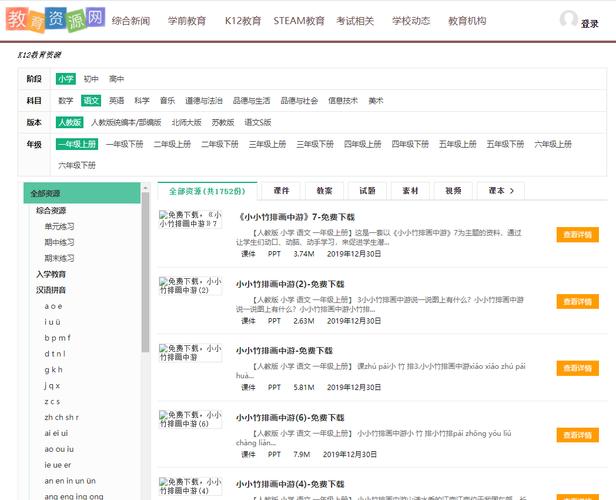Viewport: 616px width, 500px height.
Task: Expand the 综合资源 category in sidebar
Action: pyautogui.click(x=51, y=211)
